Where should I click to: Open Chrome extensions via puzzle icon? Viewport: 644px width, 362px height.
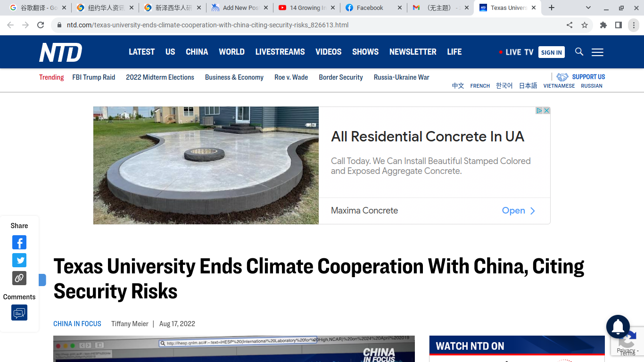603,25
